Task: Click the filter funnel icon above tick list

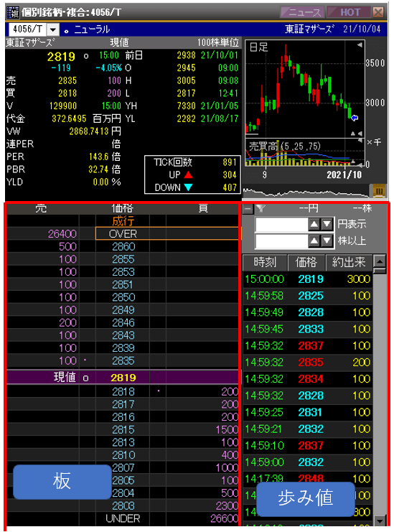Action: [x=261, y=208]
